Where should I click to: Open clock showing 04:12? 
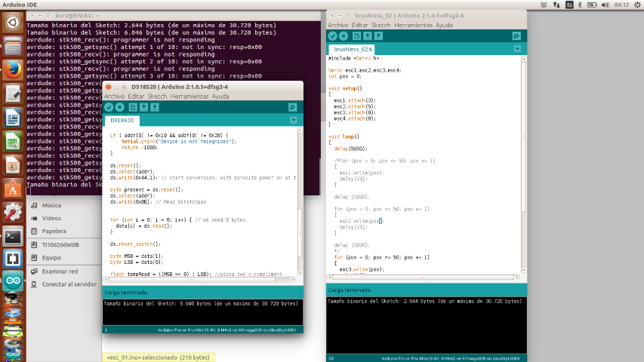[x=621, y=5]
